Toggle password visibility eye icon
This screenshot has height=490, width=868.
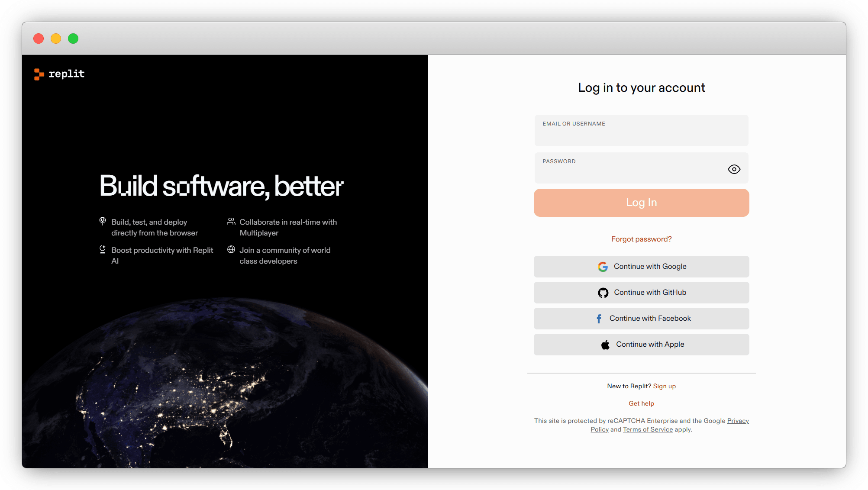tap(734, 169)
